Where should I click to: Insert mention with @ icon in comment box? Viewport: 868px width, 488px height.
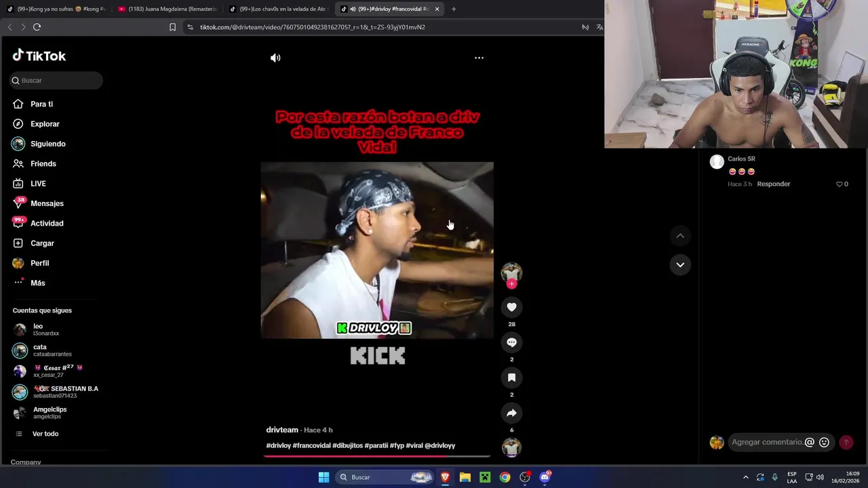coord(809,442)
